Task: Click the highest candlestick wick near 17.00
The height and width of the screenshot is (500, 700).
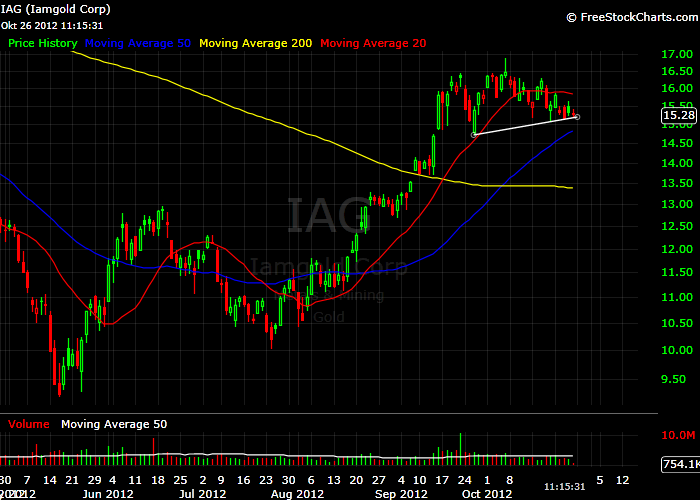Action: [x=505, y=66]
